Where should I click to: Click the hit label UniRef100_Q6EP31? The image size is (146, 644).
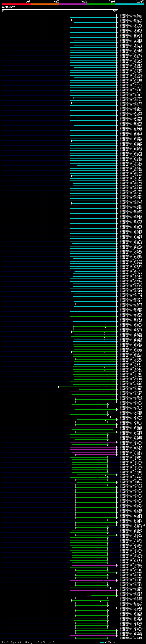click(x=131, y=32)
